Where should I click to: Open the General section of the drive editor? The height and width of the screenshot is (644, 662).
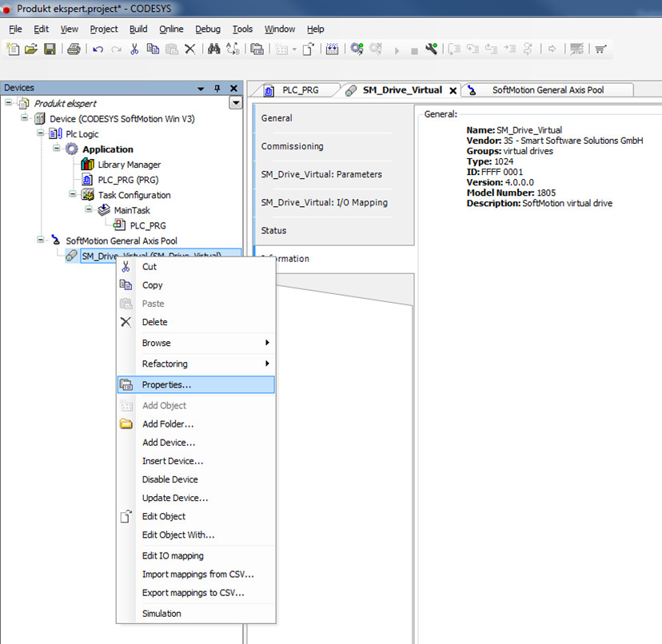333,118
